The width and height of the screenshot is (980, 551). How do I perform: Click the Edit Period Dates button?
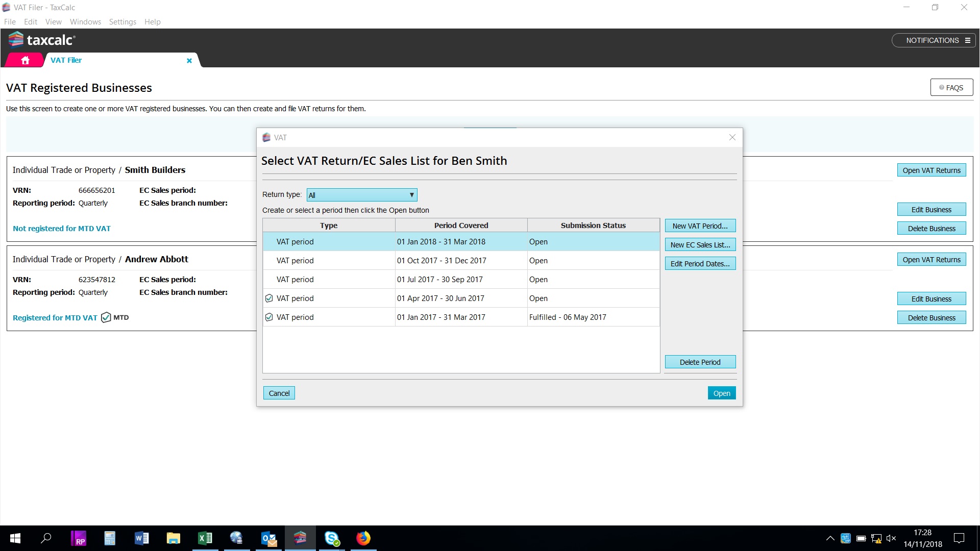pos(700,264)
